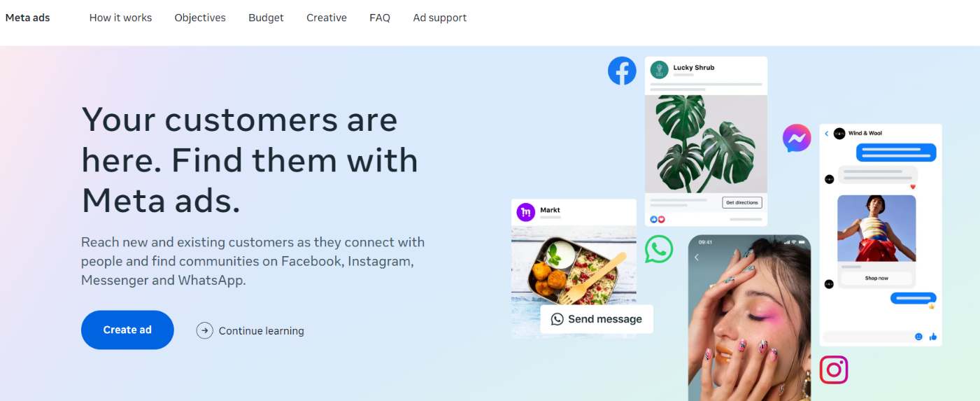Click the Facebook logo icon
The height and width of the screenshot is (401, 980).
pyautogui.click(x=622, y=71)
